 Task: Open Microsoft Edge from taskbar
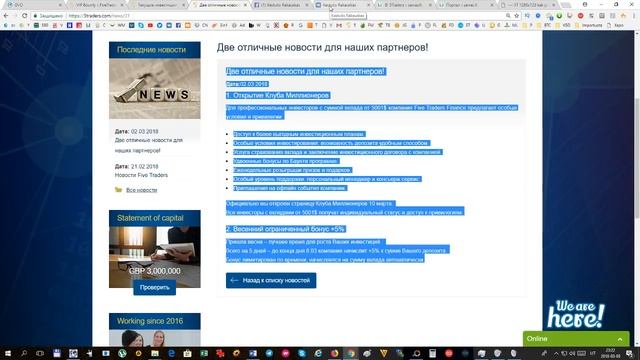pyautogui.click(x=171, y=353)
